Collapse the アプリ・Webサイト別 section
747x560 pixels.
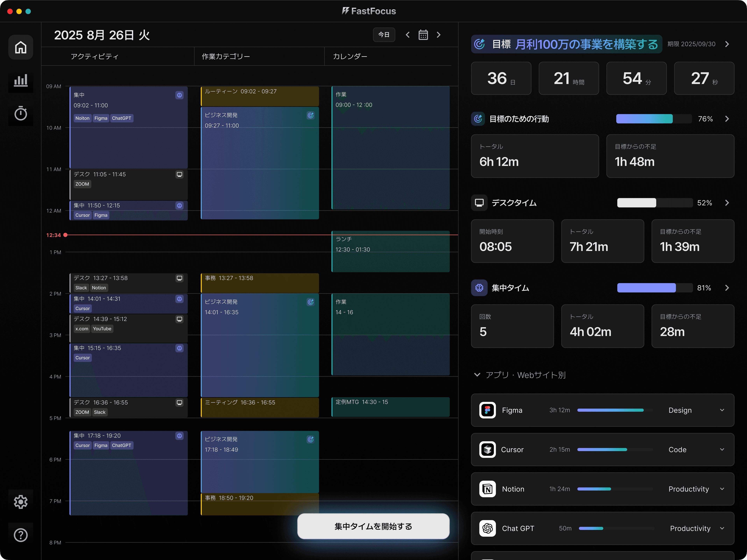pos(477,375)
